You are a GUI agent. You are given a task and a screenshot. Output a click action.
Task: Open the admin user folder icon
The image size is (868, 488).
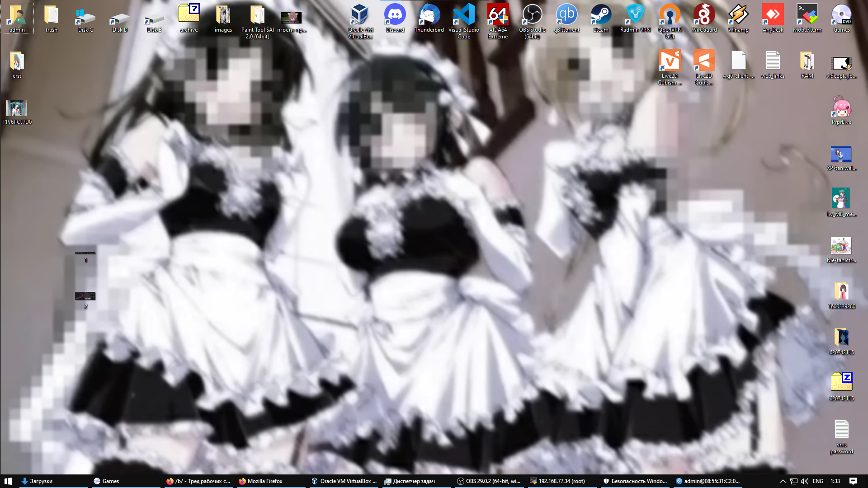pyautogui.click(x=17, y=18)
